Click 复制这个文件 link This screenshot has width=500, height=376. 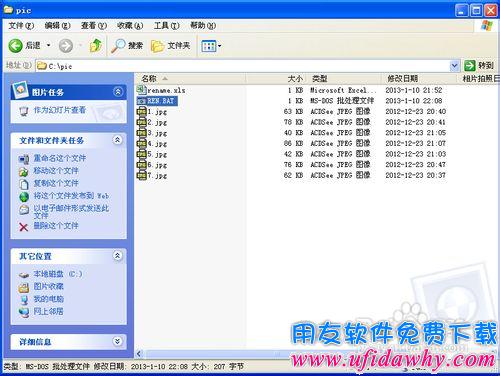coord(56,183)
